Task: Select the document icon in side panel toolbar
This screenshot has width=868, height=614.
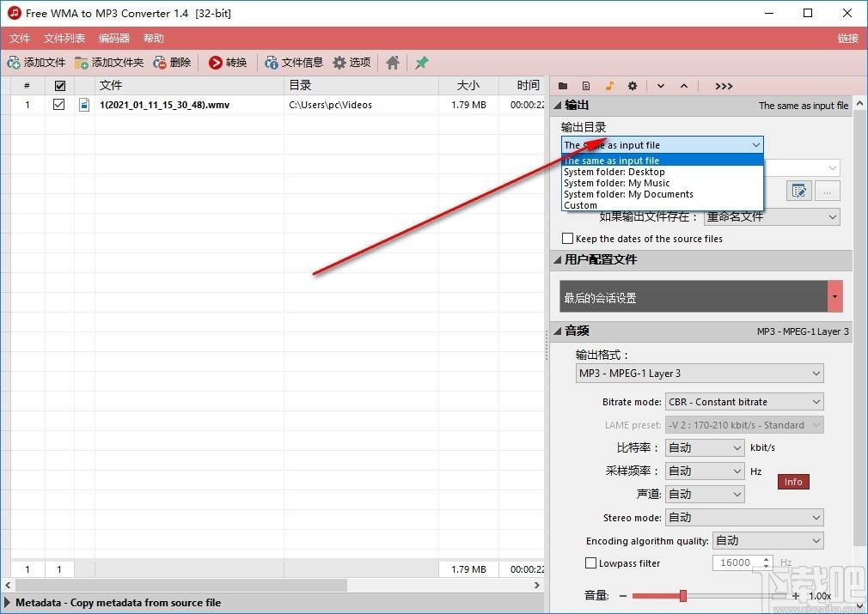Action: click(x=585, y=86)
